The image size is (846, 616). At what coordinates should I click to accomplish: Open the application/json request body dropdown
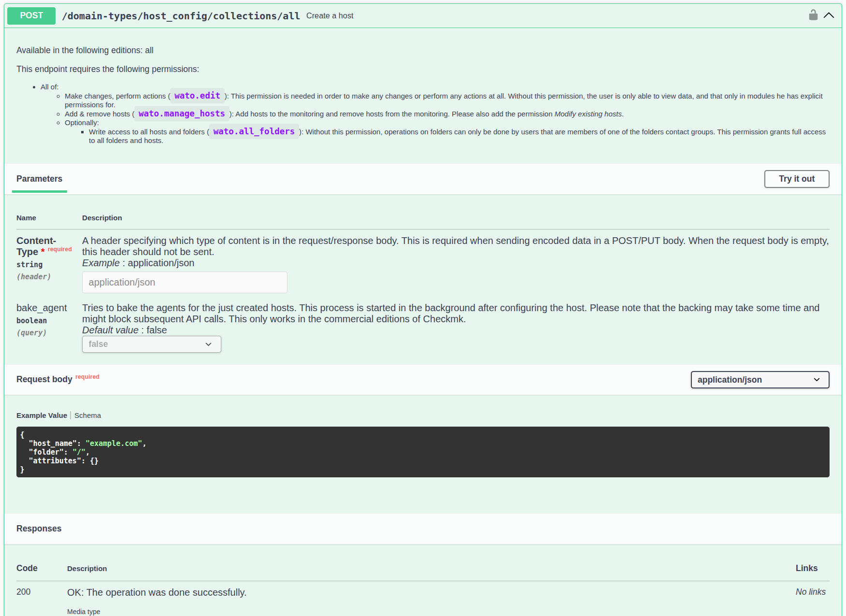(760, 380)
